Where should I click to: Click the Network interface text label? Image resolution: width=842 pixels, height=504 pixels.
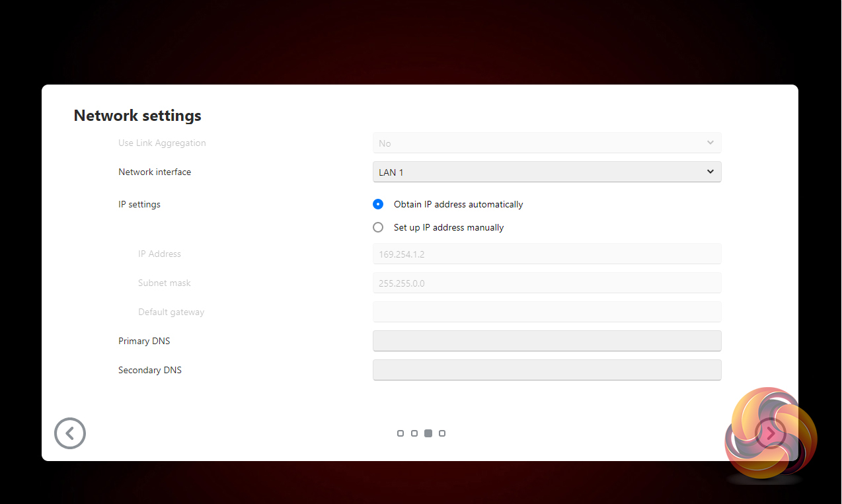pyautogui.click(x=155, y=172)
